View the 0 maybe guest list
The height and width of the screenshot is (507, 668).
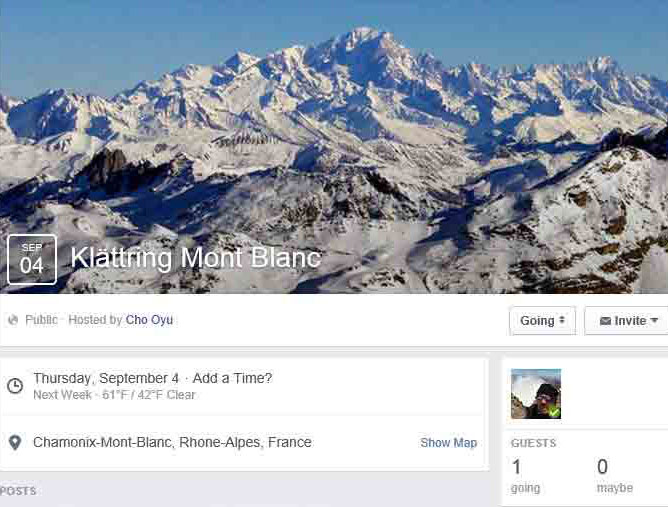tap(615, 475)
